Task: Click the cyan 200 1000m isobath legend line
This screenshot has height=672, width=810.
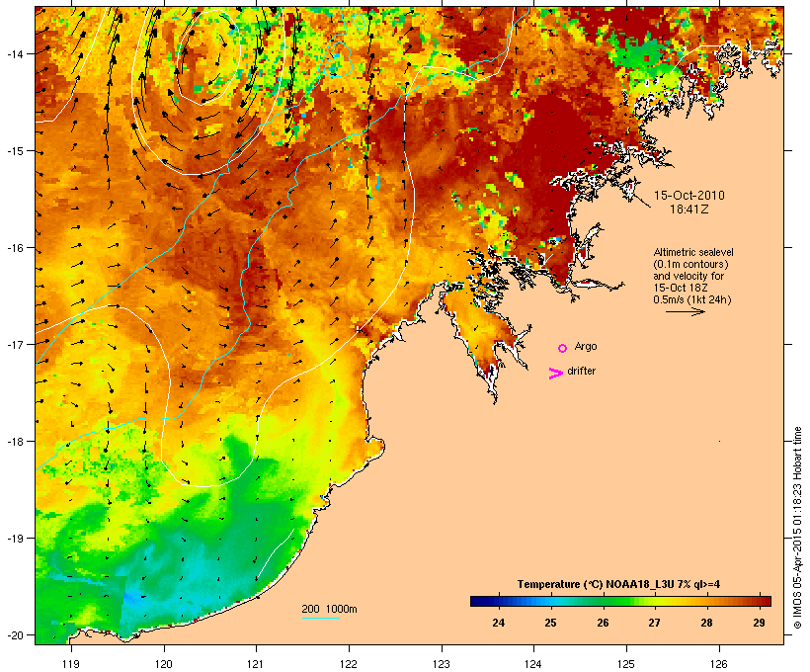Action: point(320,618)
